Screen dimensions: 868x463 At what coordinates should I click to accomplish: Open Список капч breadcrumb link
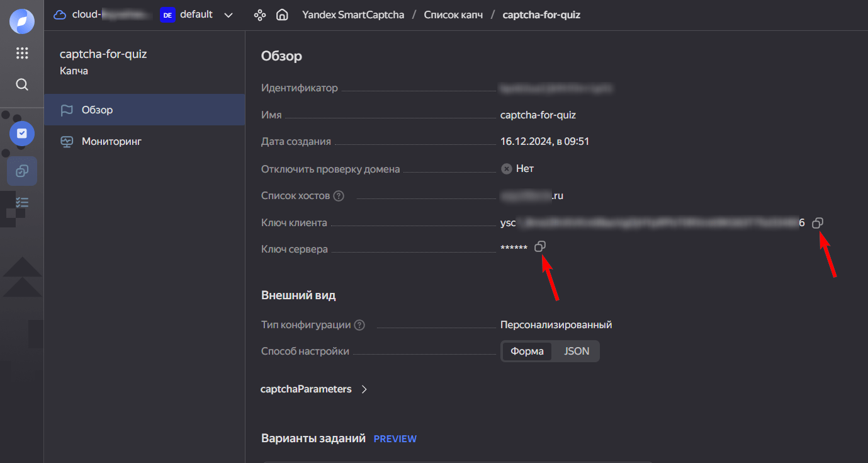pos(453,14)
